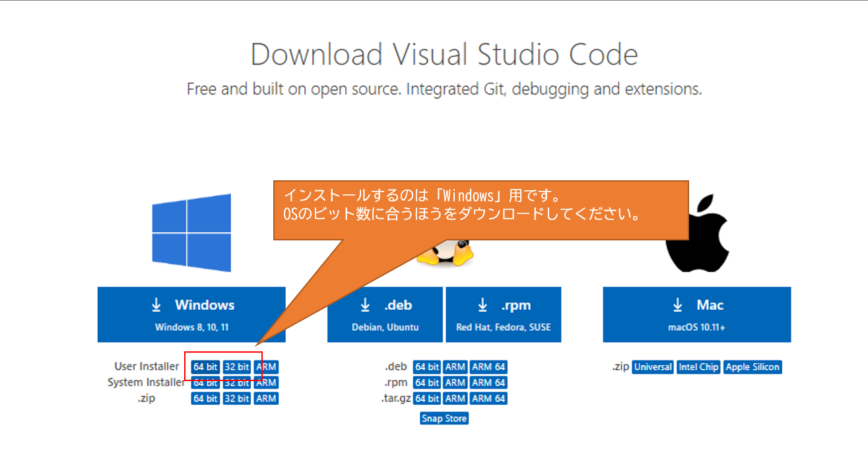Choose System Installer ARM link
Viewport: 868px width, 459px height.
[266, 382]
